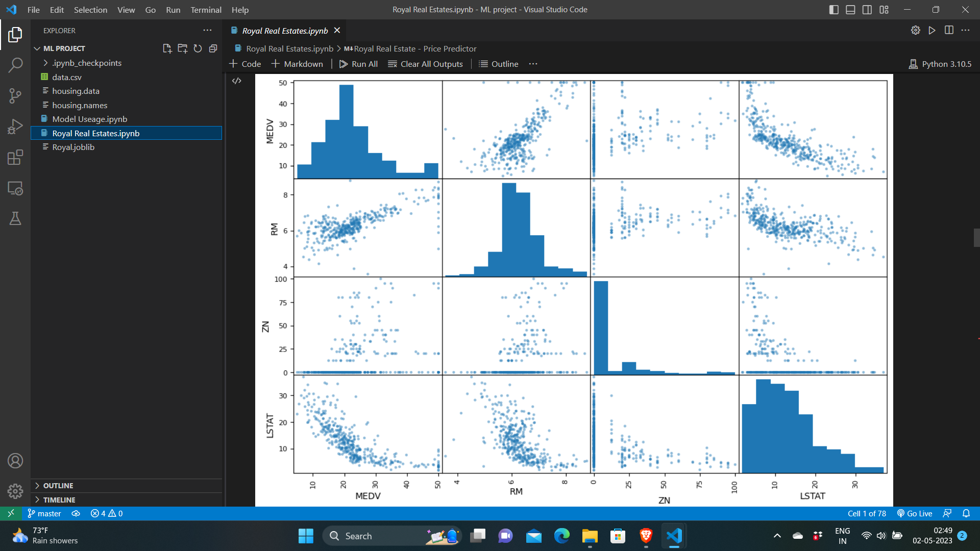
Task: Expand the .ipynb_checkpoints folder
Action: pyautogui.click(x=45, y=63)
